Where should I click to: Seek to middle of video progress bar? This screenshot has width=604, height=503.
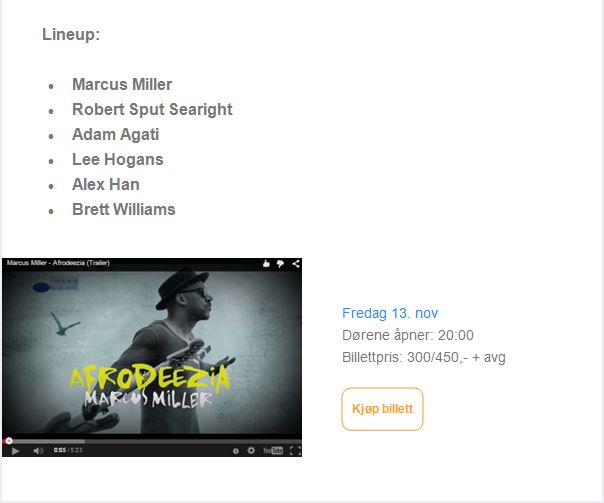(152, 441)
